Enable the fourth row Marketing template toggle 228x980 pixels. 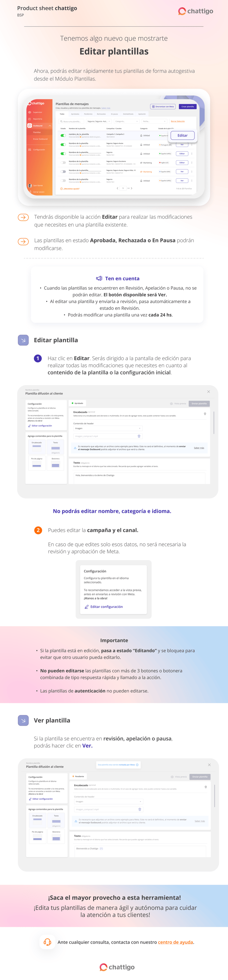(63, 162)
